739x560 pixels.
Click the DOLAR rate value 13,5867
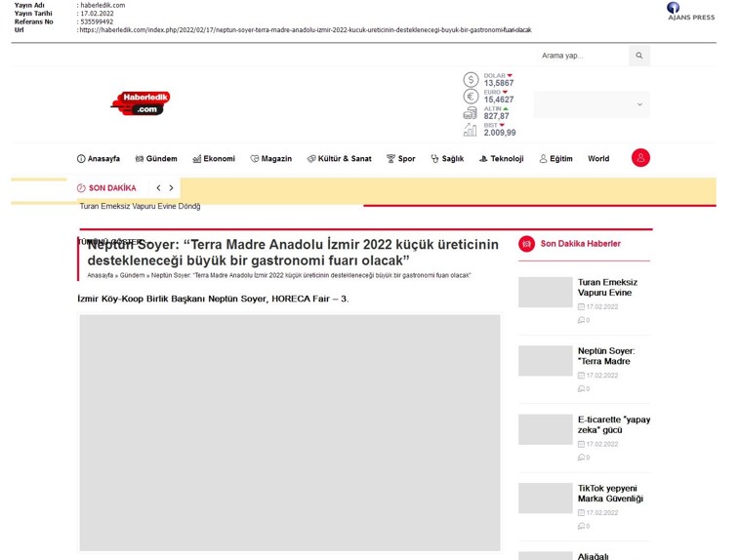point(499,83)
